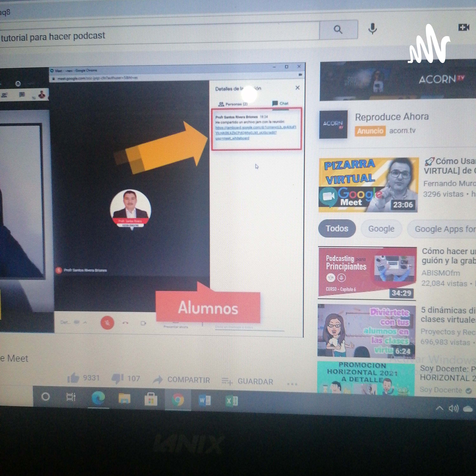Select the Todos filter chip
Screen dimensions: 476x476
tap(337, 228)
